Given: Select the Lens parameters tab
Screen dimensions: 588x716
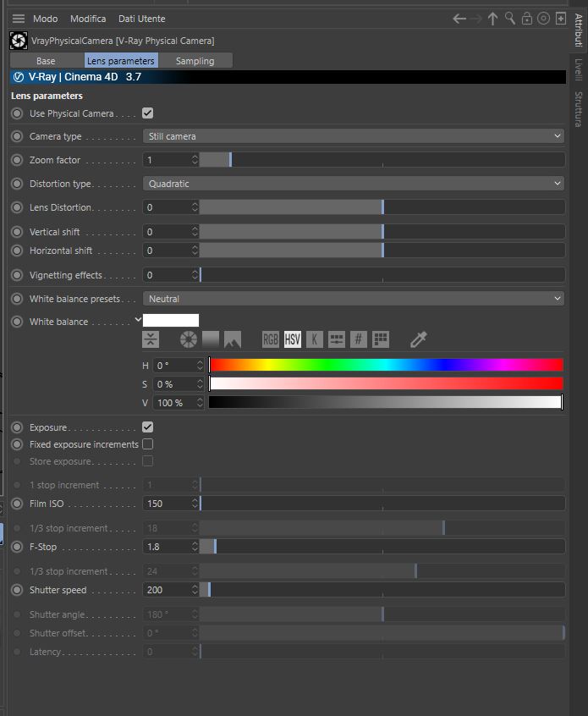Looking at the screenshot, I should (121, 61).
